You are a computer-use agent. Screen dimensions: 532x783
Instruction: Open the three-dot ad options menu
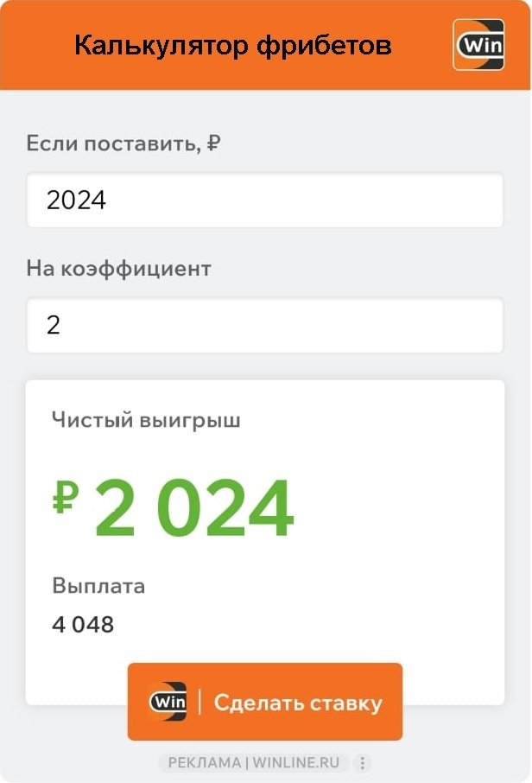(363, 763)
